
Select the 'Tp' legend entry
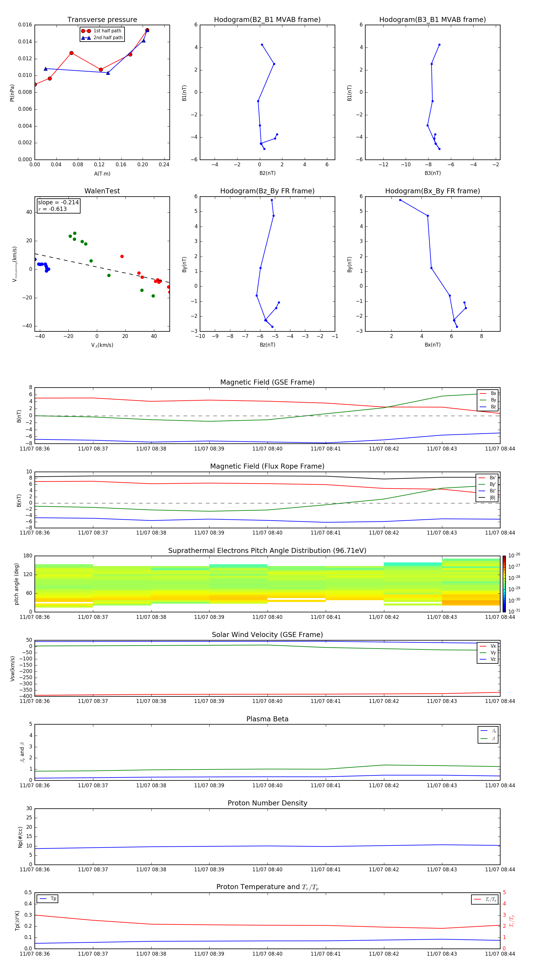coord(48,899)
